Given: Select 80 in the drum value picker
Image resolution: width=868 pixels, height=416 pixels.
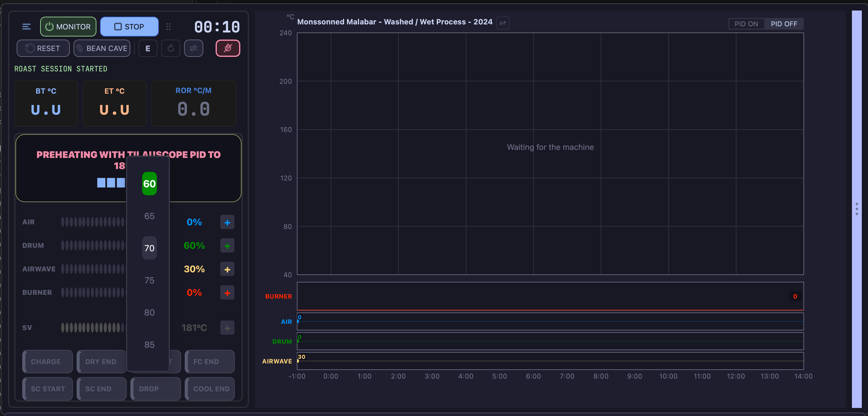Looking at the screenshot, I should 149,312.
